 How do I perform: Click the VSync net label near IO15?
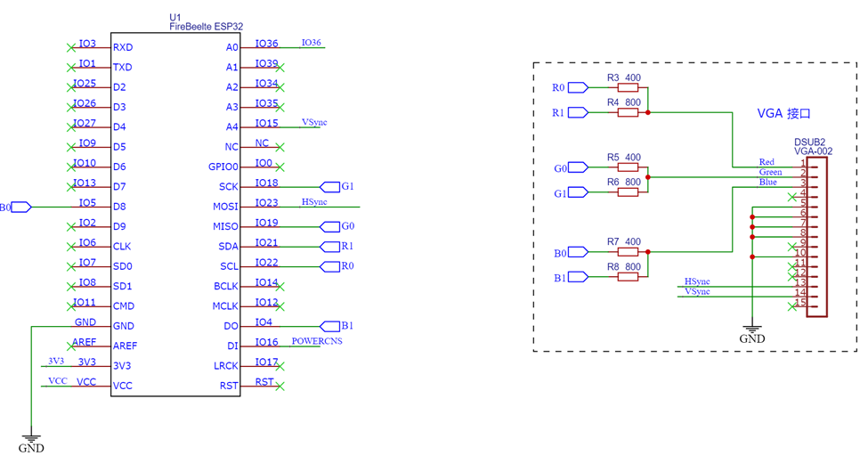point(314,122)
